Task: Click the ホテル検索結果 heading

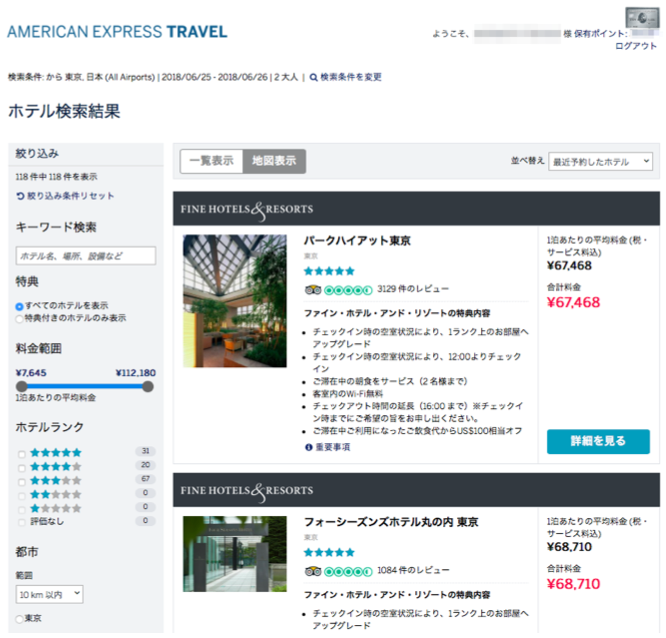Action: click(64, 111)
